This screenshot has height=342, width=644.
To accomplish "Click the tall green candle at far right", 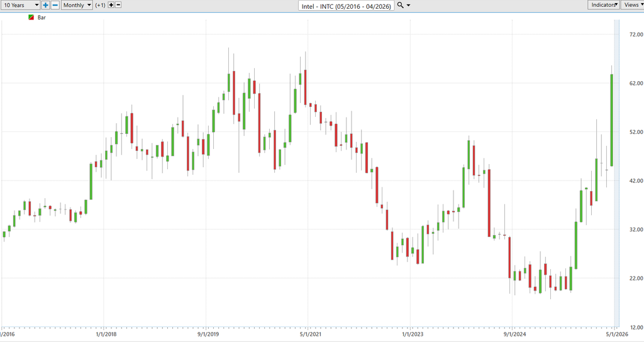I will [x=611, y=119].
